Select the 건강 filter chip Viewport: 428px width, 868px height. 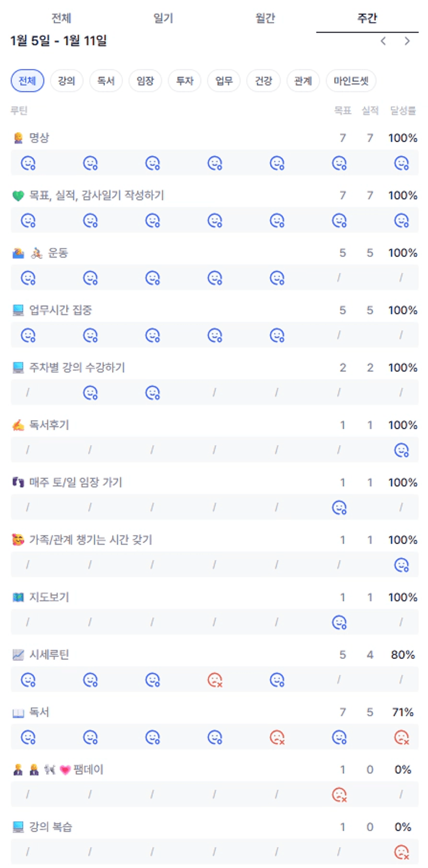pyautogui.click(x=263, y=81)
